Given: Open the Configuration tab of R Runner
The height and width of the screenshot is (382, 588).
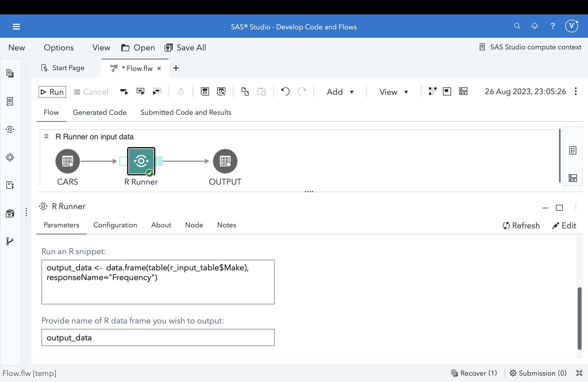Looking at the screenshot, I should 115,225.
